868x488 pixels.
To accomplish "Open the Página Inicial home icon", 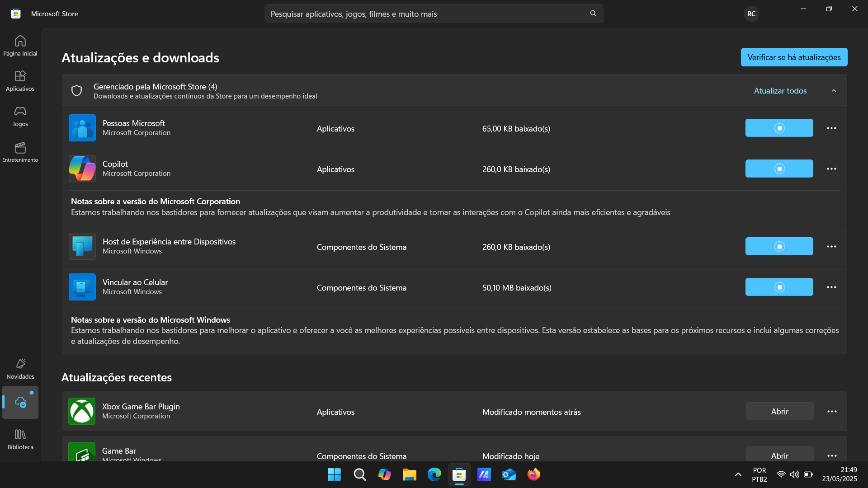I will coord(20,46).
